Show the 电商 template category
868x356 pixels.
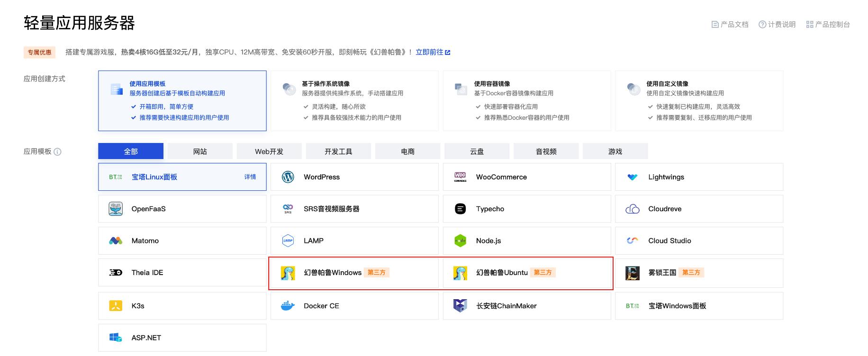click(407, 151)
